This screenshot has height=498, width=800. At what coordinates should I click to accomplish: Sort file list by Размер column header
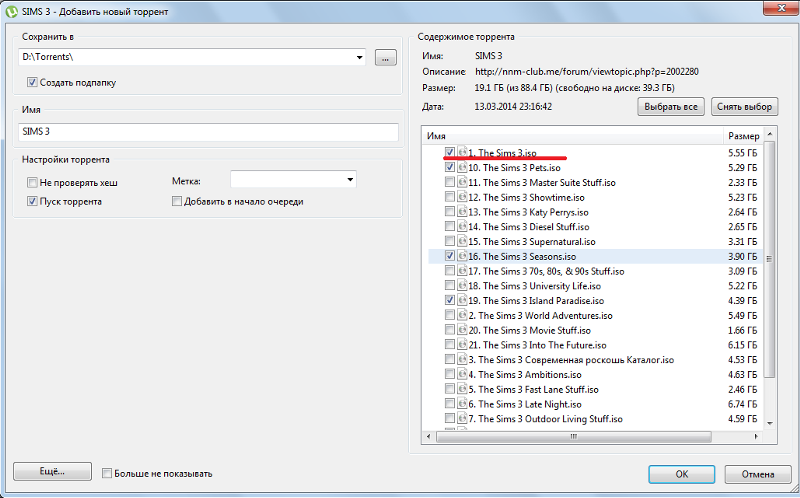(743, 136)
